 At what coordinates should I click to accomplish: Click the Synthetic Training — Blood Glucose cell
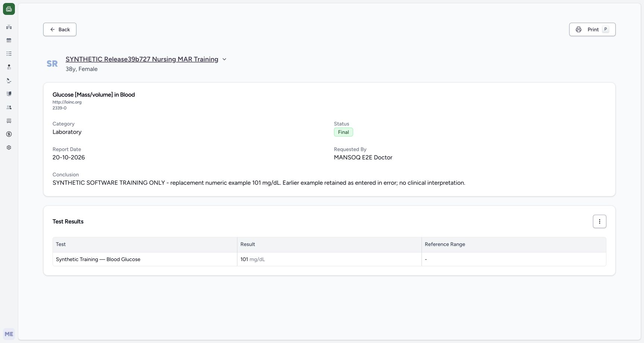coord(145,259)
